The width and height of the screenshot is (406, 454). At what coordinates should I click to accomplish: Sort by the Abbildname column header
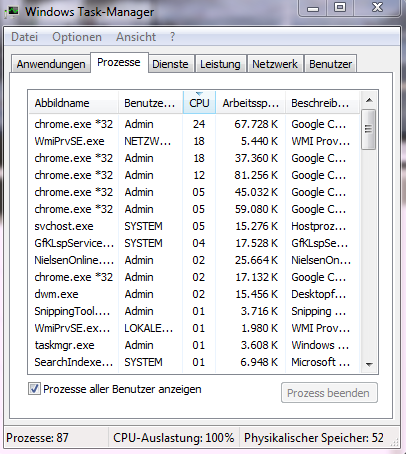(x=73, y=103)
